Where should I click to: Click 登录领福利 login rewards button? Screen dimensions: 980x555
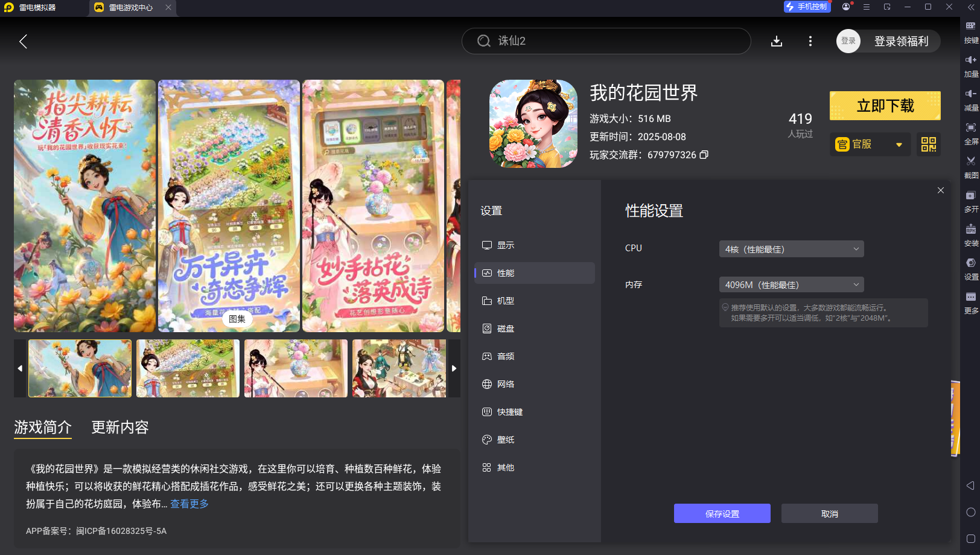coord(901,41)
